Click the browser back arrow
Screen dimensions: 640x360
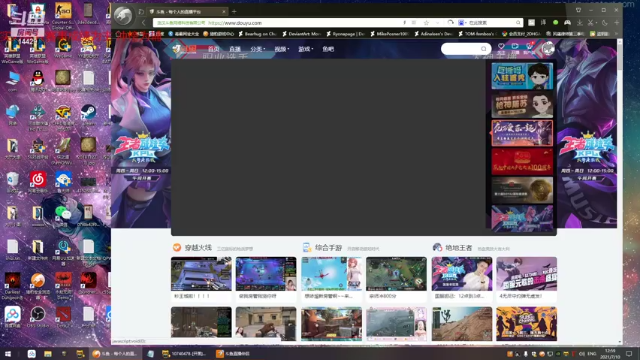point(143,23)
